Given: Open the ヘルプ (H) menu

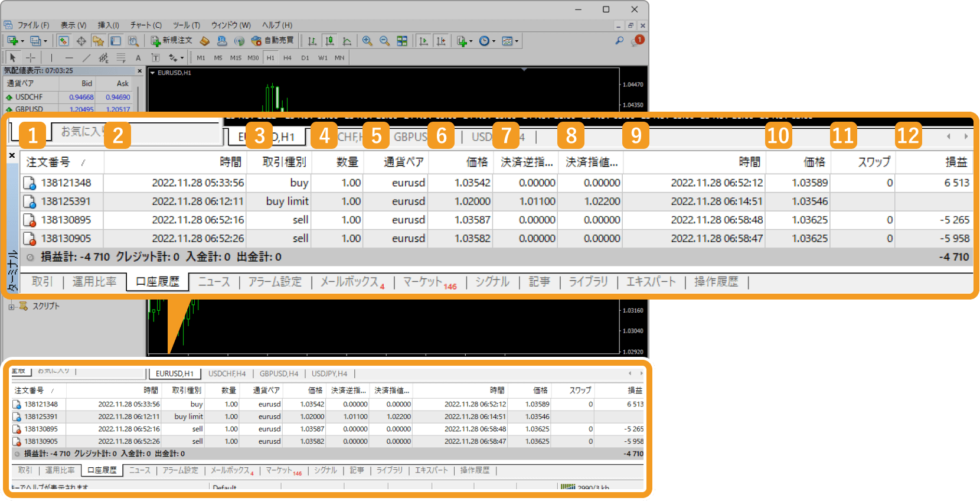Looking at the screenshot, I should [x=277, y=25].
